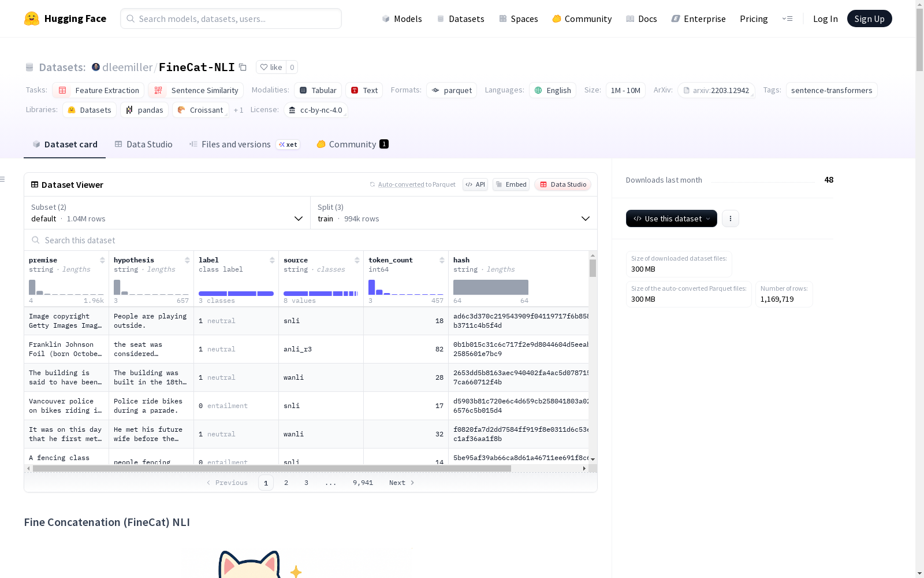
Task: Open the Dataset card tab
Action: coord(65,144)
